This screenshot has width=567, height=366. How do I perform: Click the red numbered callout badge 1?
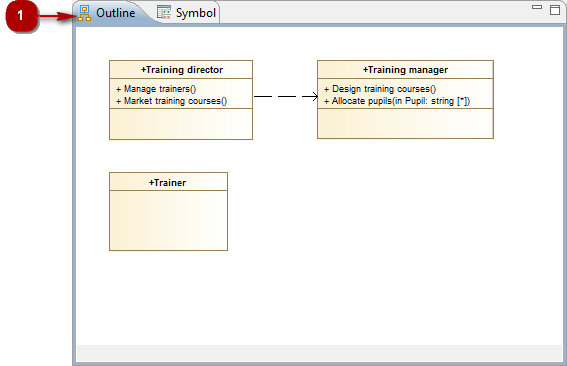click(21, 16)
